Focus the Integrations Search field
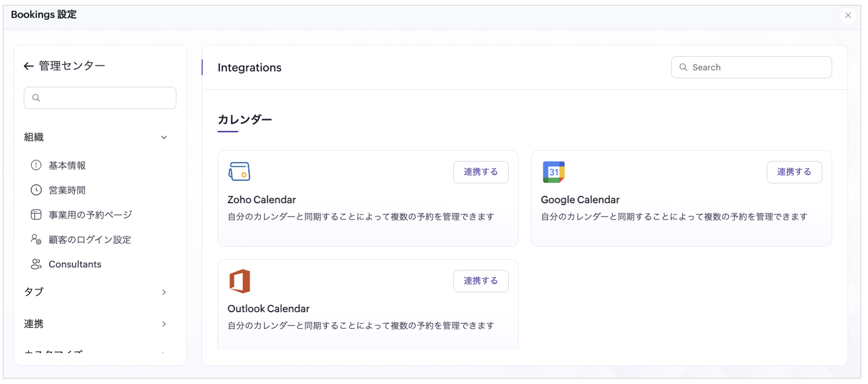Viewport: 868px width, 384px height. (758, 67)
